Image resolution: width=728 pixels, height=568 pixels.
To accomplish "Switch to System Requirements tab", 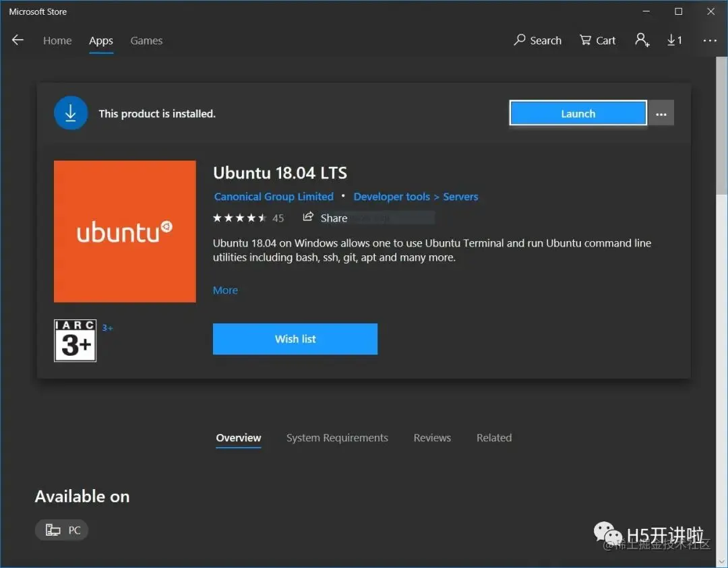I will pos(337,437).
